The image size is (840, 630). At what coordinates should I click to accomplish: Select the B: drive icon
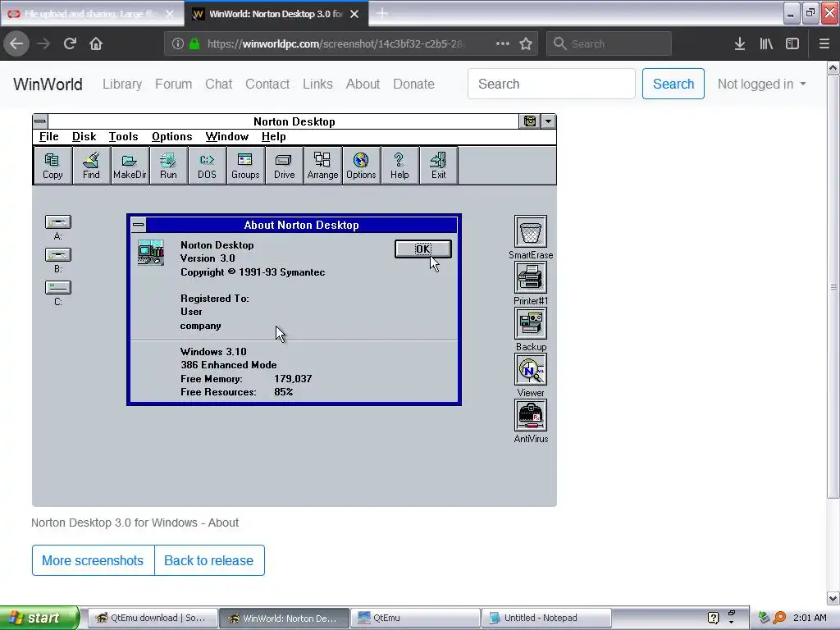(x=58, y=255)
